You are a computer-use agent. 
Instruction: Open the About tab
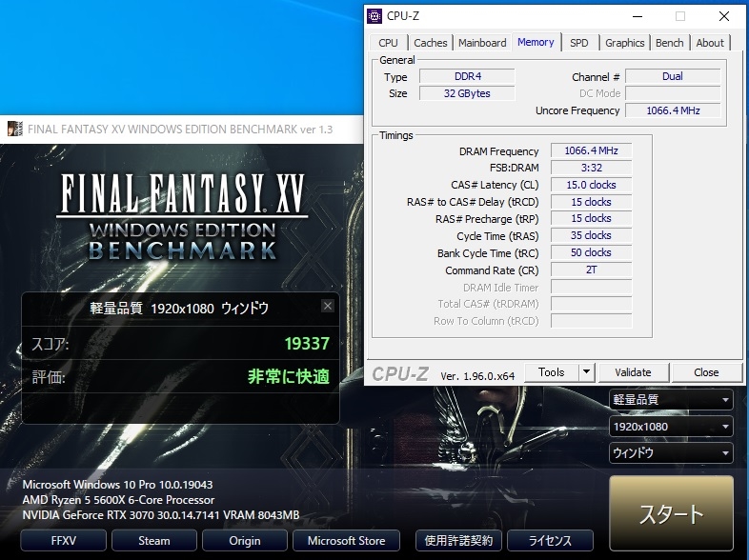pyautogui.click(x=710, y=43)
